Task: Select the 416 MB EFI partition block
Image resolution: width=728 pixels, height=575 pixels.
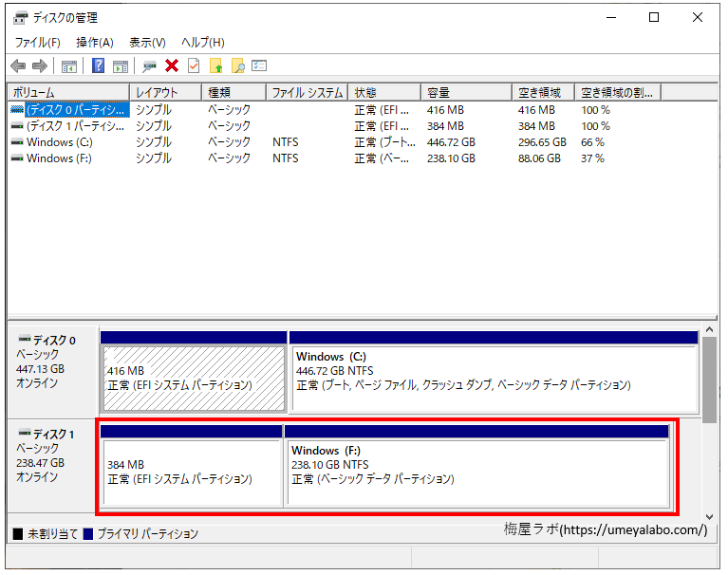Action: [194, 379]
